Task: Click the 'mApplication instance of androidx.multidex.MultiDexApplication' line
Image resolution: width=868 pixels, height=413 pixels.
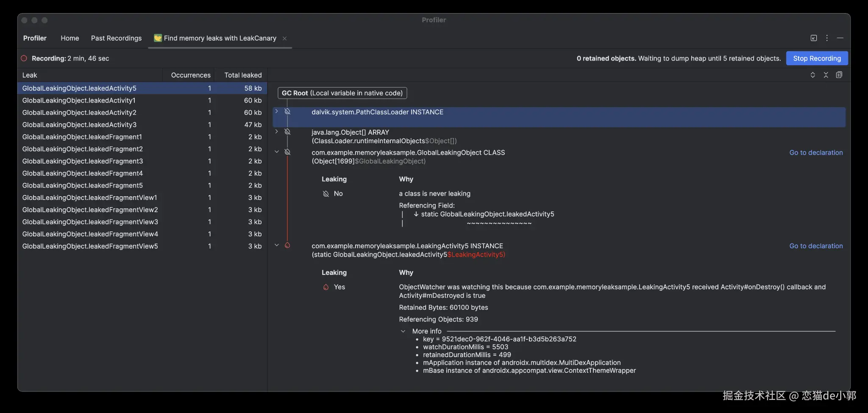Action: coord(522,363)
